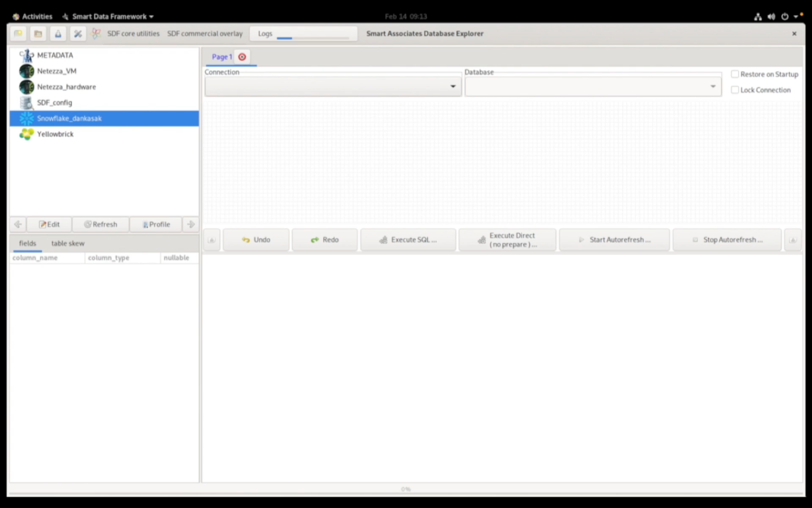This screenshot has width=812, height=508.
Task: Click Start Autorefresh
Action: 614,239
